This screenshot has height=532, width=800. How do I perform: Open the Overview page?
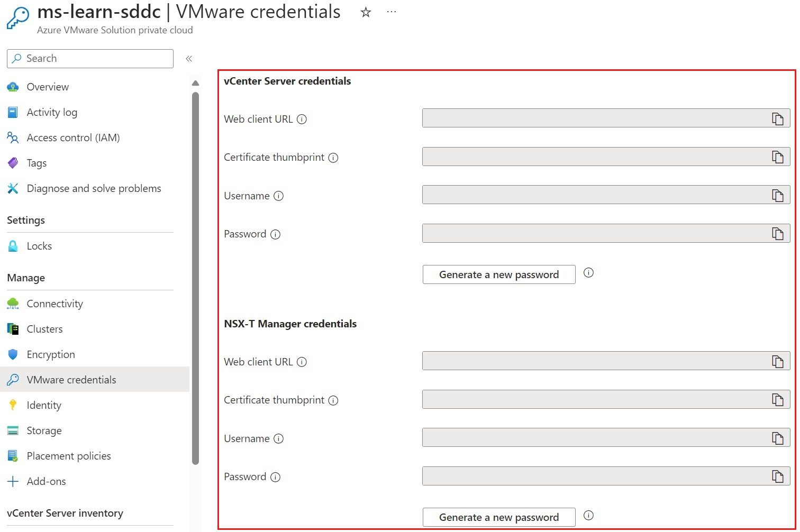(x=47, y=87)
